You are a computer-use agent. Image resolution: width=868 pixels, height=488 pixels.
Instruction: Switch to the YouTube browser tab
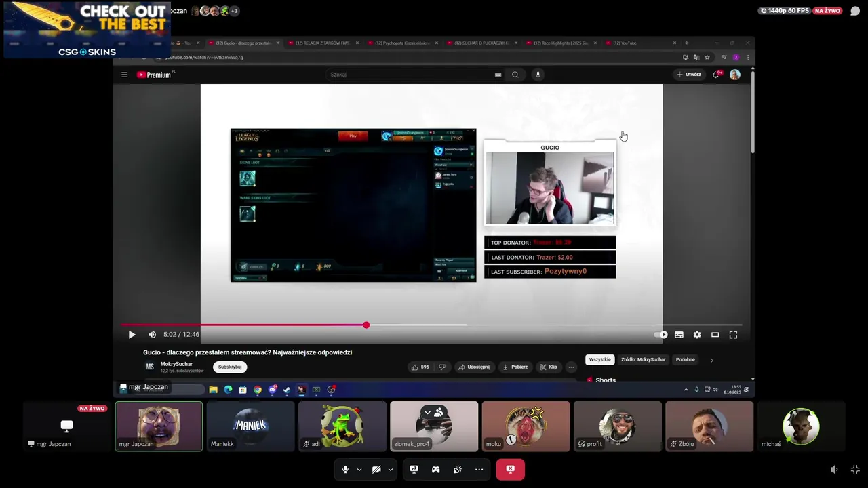point(641,43)
